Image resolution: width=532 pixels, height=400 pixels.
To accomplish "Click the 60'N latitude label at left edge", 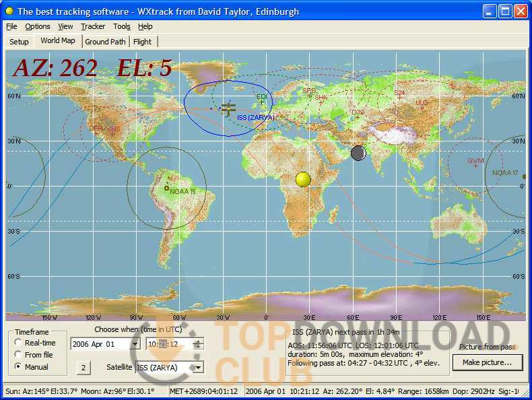I will coord(14,96).
